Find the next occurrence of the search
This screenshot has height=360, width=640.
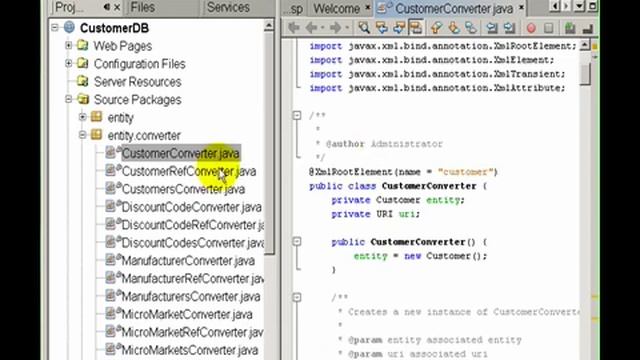[398, 28]
